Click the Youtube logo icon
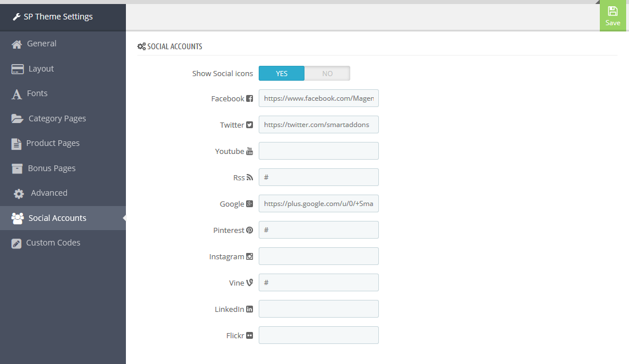Screen dimensions: 629x364 tap(250, 151)
